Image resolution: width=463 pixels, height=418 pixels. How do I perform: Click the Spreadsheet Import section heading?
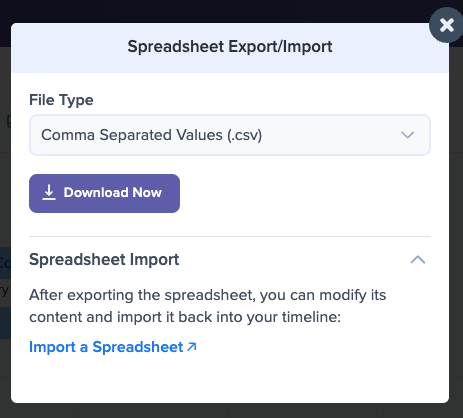[x=104, y=259]
